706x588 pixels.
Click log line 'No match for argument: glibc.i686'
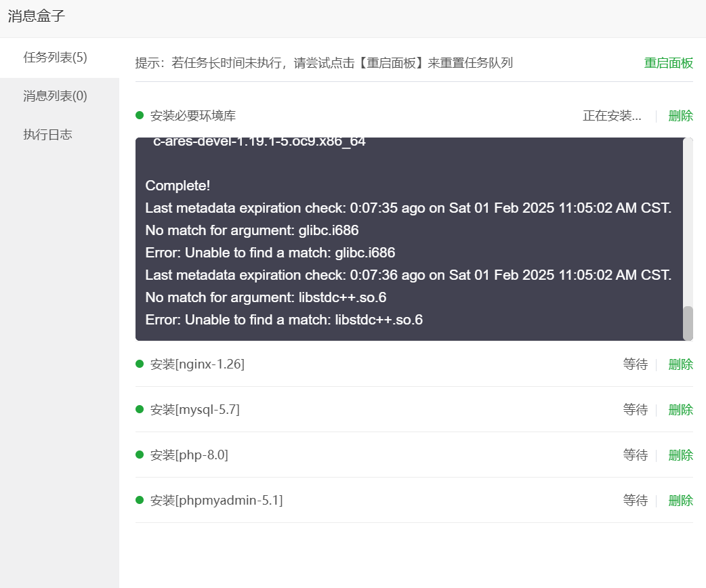pyautogui.click(x=251, y=230)
